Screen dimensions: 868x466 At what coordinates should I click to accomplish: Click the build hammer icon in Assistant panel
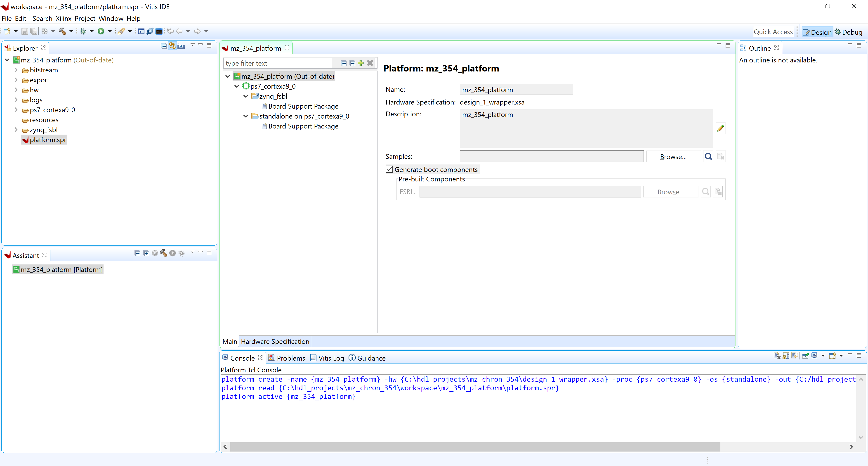(163, 253)
